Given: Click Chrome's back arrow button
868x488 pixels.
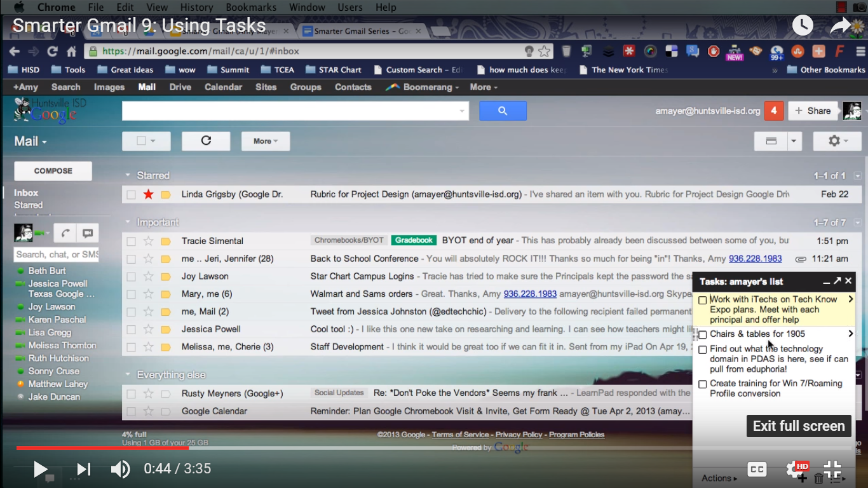Looking at the screenshot, I should 14,51.
